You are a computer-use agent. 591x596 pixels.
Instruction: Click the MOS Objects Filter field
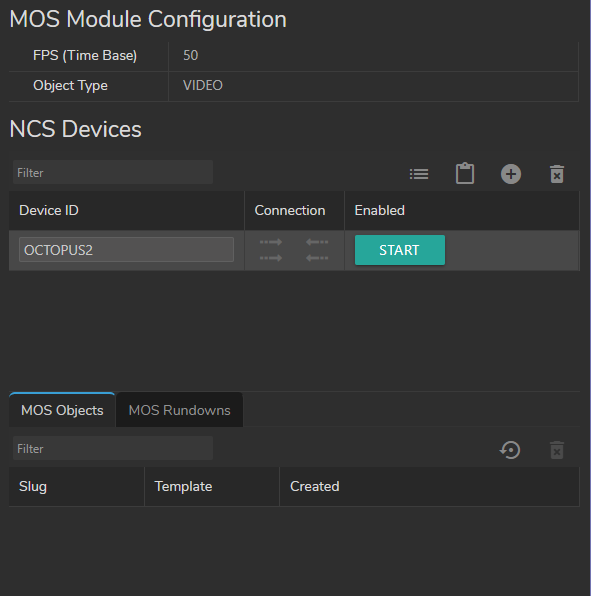[x=113, y=449]
